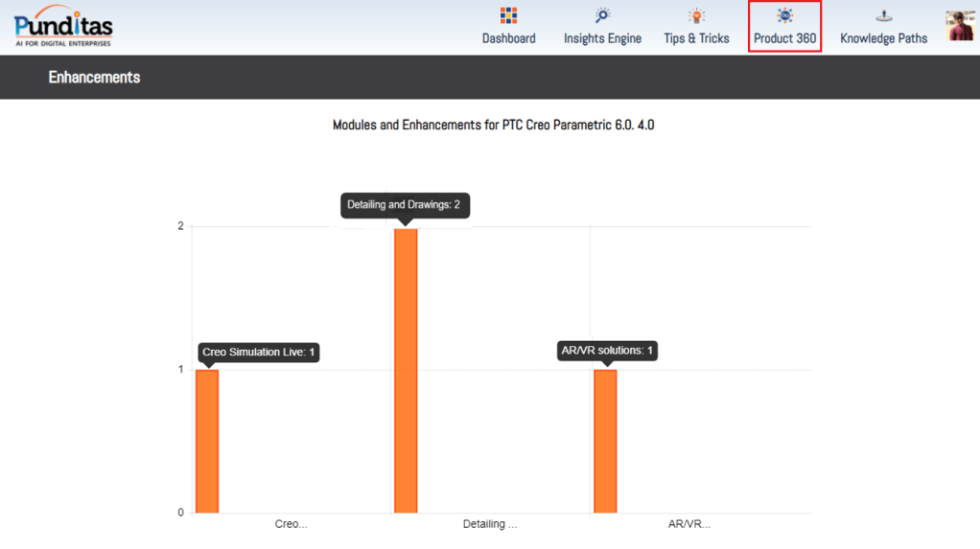980x549 pixels.
Task: Click the 'Detailing ...' x-axis label
Action: (489, 524)
